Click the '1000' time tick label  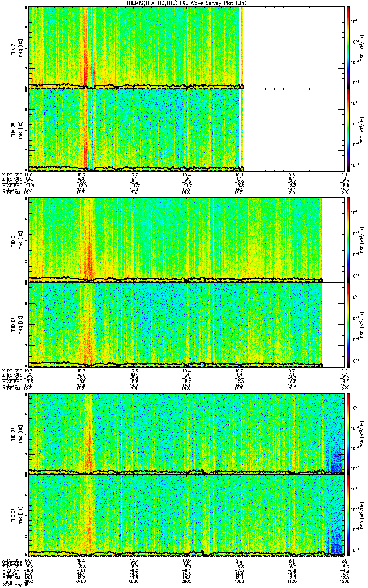[x=239, y=582]
